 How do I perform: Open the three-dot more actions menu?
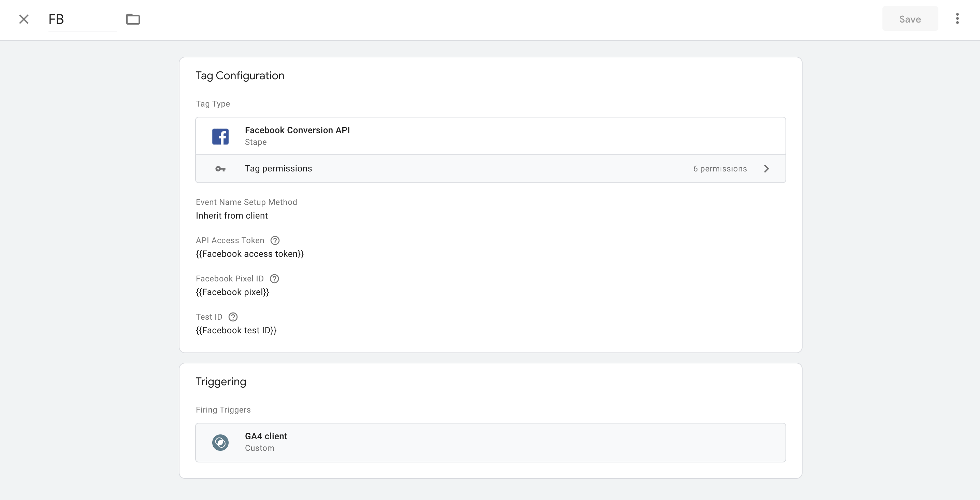click(957, 19)
